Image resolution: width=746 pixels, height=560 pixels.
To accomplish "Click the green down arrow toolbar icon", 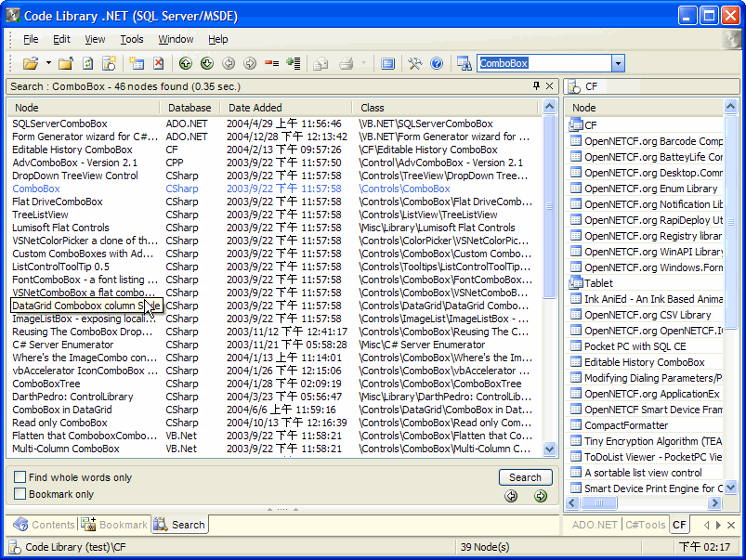I will pos(207,63).
